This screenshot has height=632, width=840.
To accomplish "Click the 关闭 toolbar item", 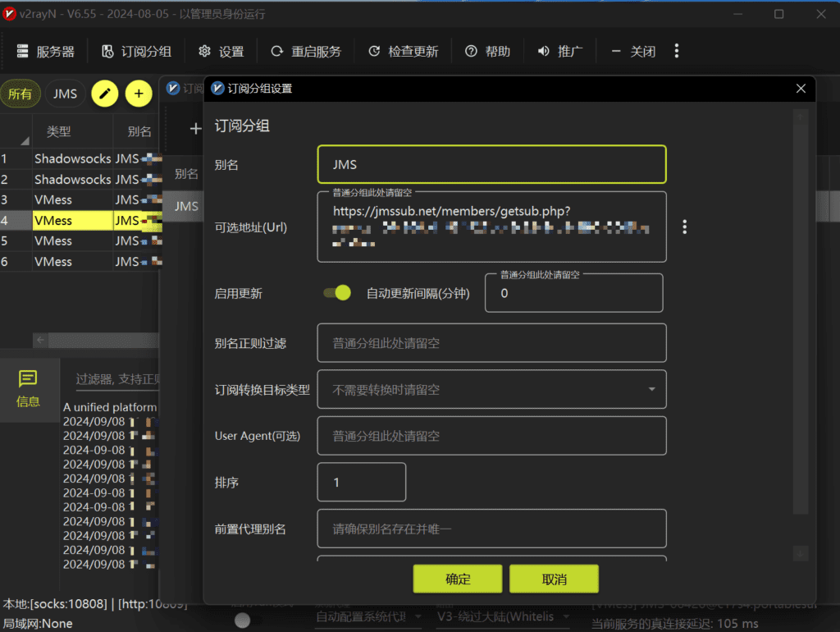I will (x=632, y=52).
